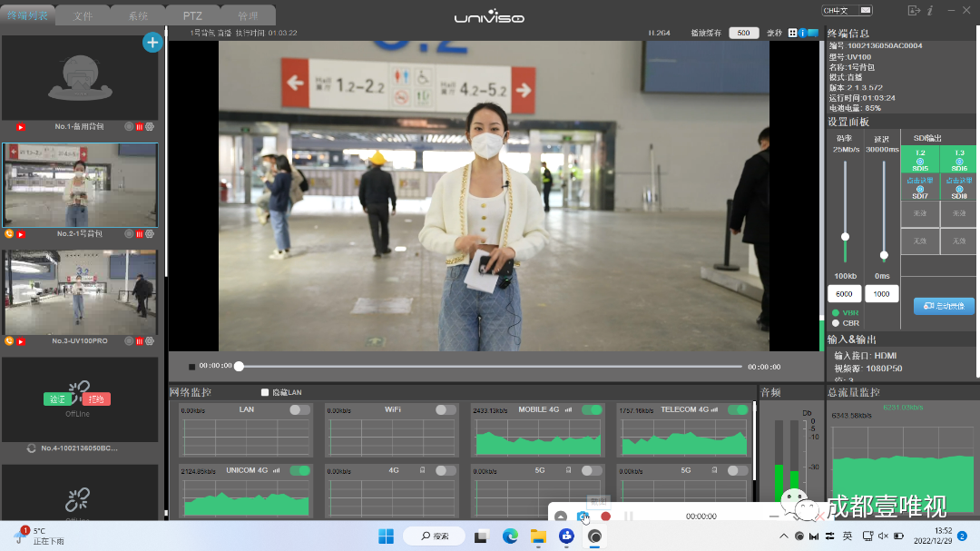Click the stop square on the playback bar
Image resolution: width=980 pixels, height=551 pixels.
(191, 367)
